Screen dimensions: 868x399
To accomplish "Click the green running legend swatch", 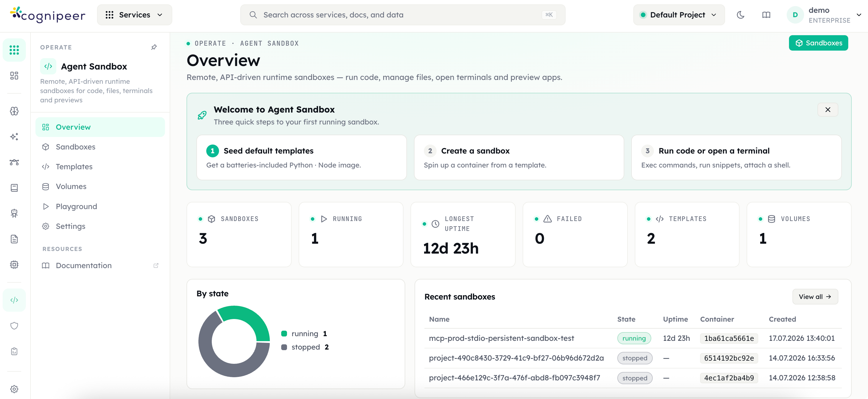I will pos(284,334).
